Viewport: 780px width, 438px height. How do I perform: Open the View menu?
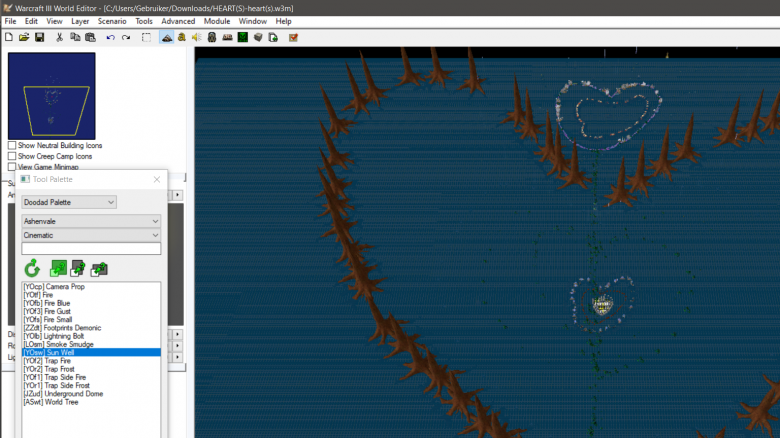[x=54, y=21]
